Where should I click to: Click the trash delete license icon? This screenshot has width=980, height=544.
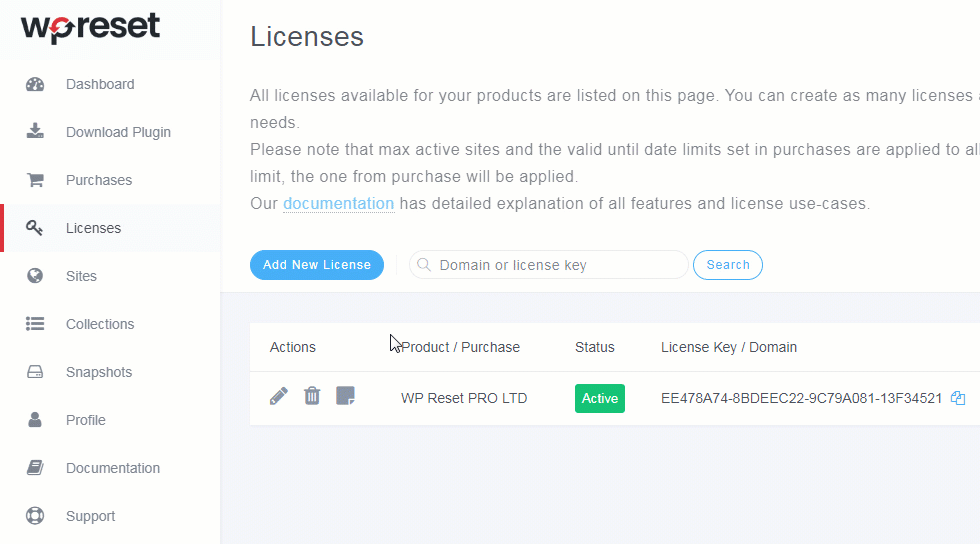(x=312, y=396)
